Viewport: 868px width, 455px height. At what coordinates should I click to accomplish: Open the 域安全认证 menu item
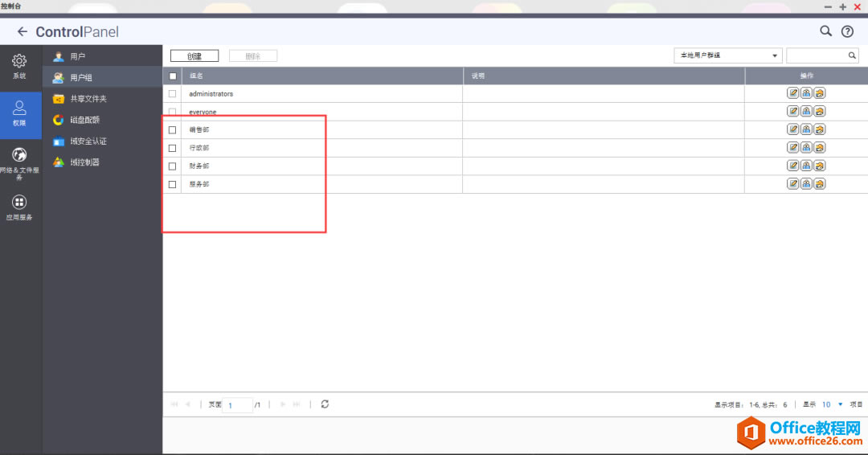click(x=102, y=141)
